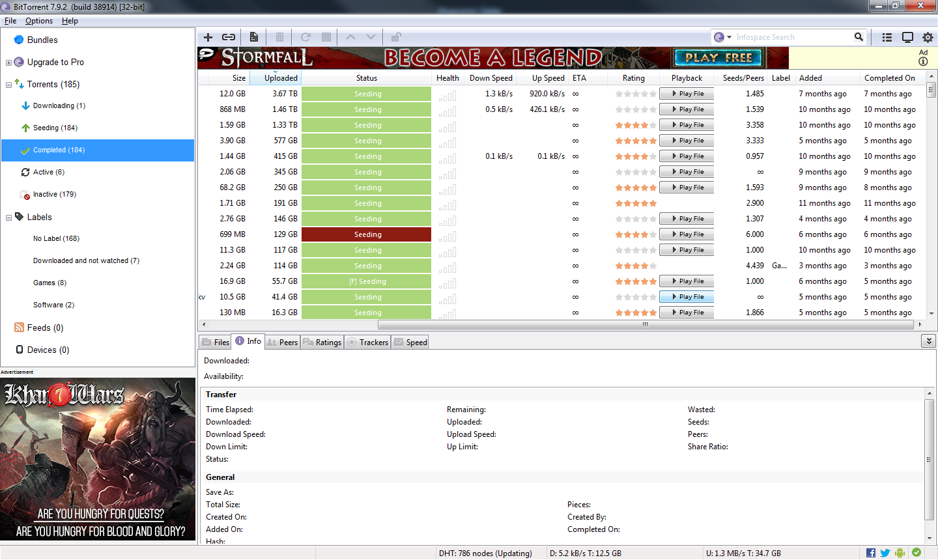Click the Unlock Bundle padlock icon
Image resolution: width=938 pixels, height=560 pixels.
pyautogui.click(x=395, y=37)
